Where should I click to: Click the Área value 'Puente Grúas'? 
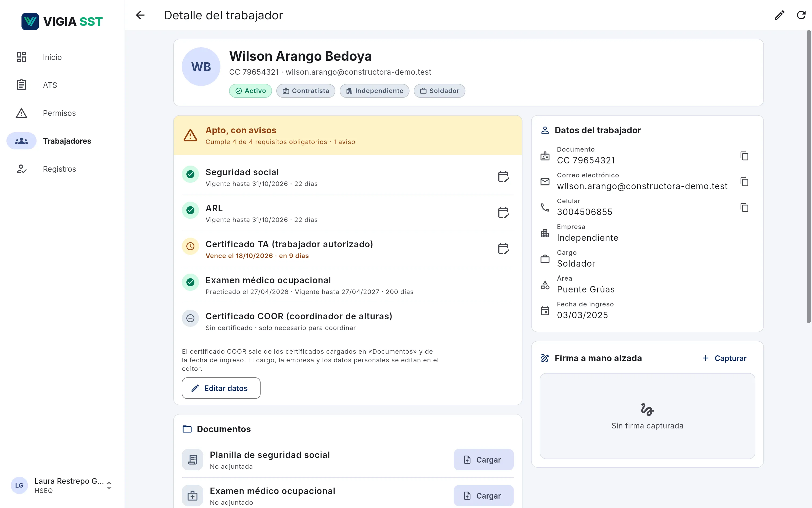tap(586, 289)
